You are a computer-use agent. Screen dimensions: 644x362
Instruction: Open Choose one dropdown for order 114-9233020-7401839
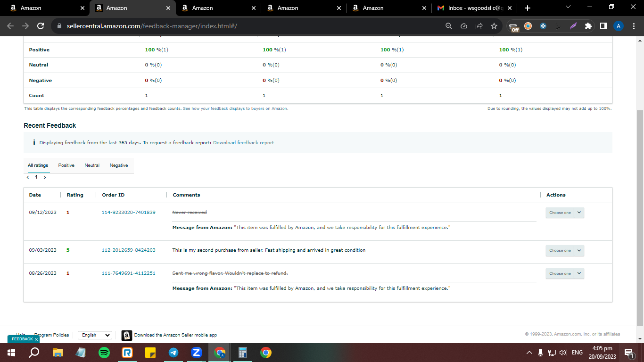click(x=565, y=213)
